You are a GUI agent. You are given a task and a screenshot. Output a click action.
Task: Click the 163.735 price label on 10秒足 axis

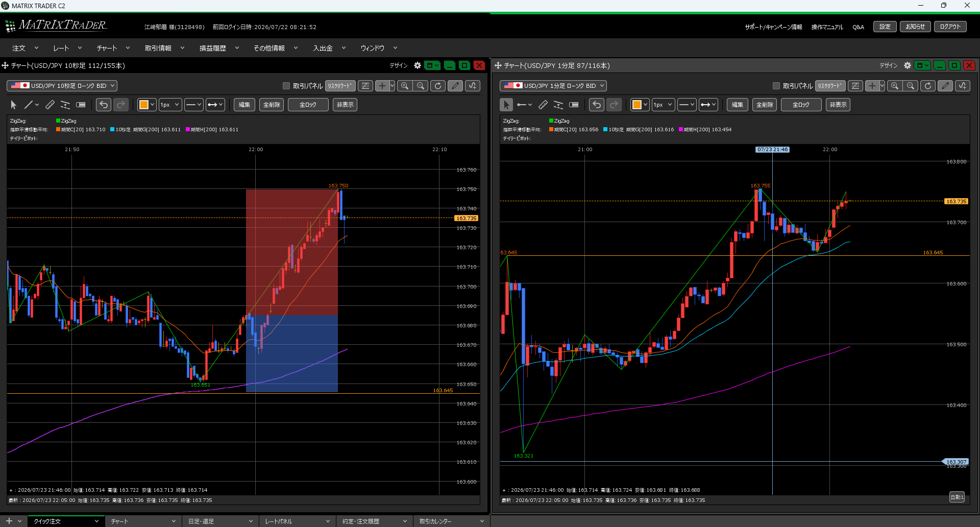[x=467, y=218]
